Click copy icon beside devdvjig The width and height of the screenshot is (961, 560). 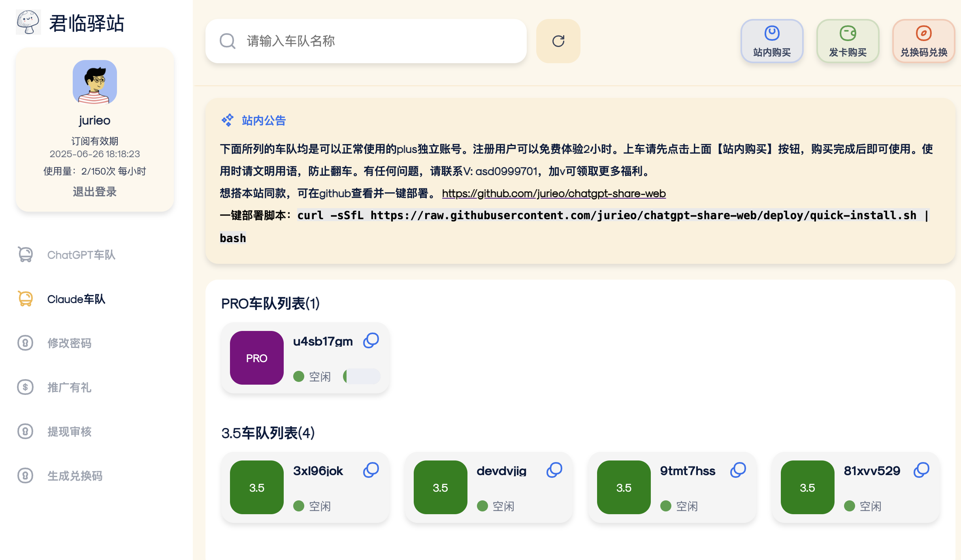(x=554, y=470)
